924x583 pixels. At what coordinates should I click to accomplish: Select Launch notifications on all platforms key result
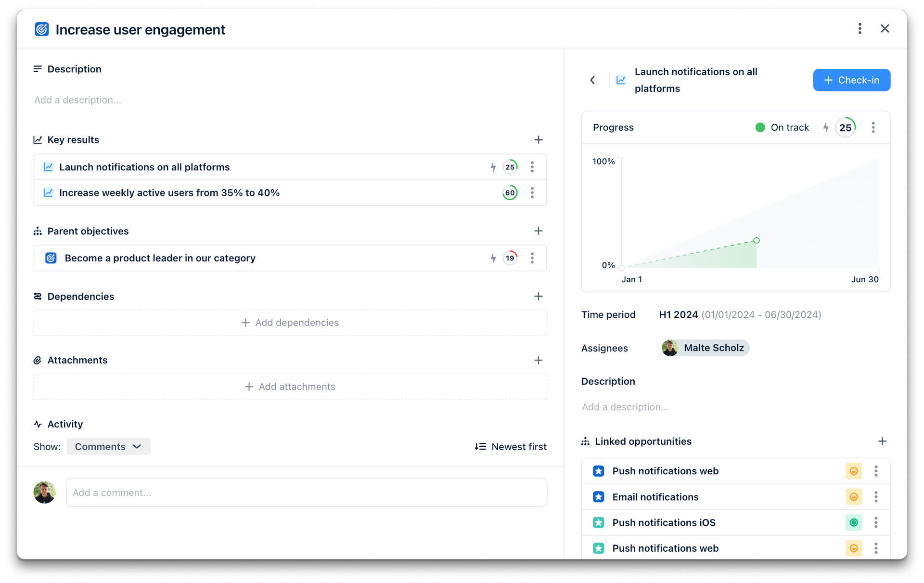click(144, 167)
